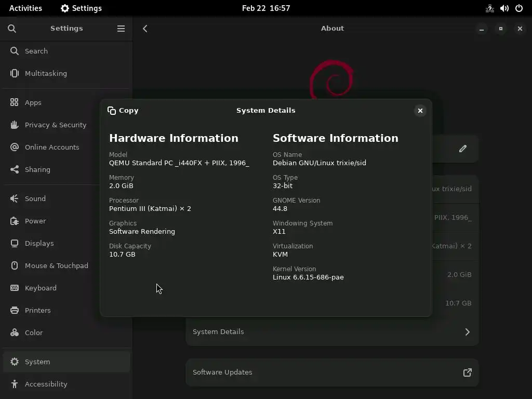Click the power icon in top bar
The image size is (532, 399).
coord(519,8)
